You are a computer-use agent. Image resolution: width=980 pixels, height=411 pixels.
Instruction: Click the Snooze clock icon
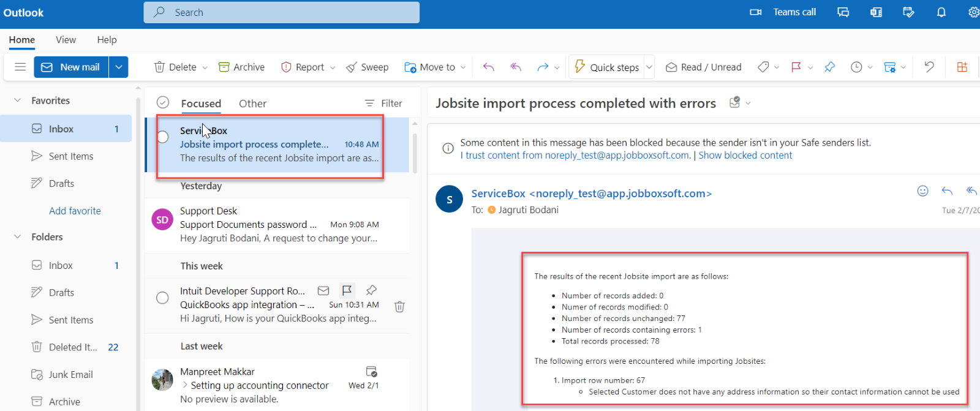point(856,67)
